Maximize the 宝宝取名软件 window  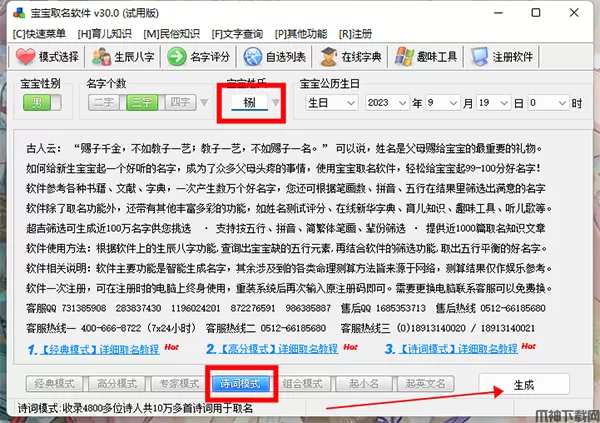[536, 13]
